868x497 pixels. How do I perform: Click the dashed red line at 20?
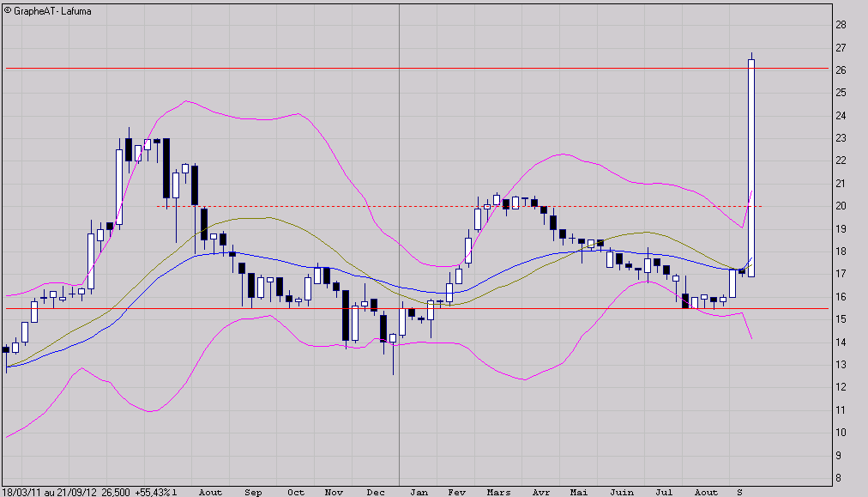pyautogui.click(x=460, y=206)
